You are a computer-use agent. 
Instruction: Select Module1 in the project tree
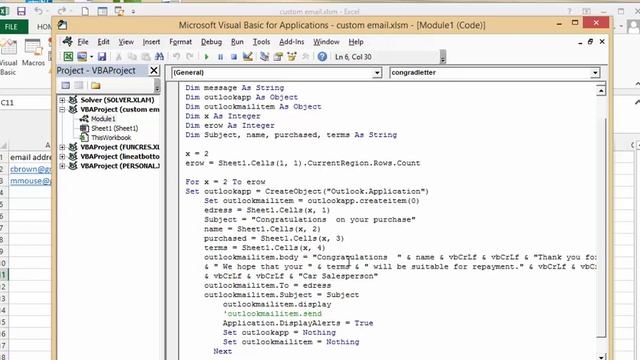[103, 119]
